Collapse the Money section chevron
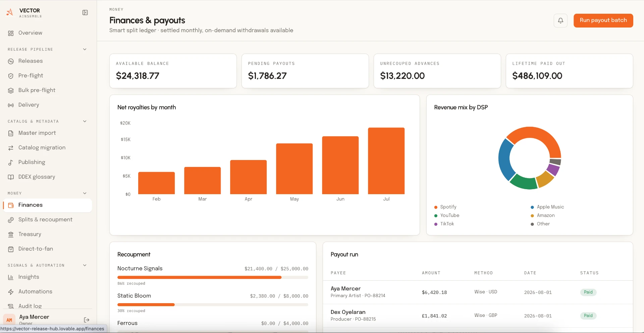The image size is (644, 333). [85, 193]
